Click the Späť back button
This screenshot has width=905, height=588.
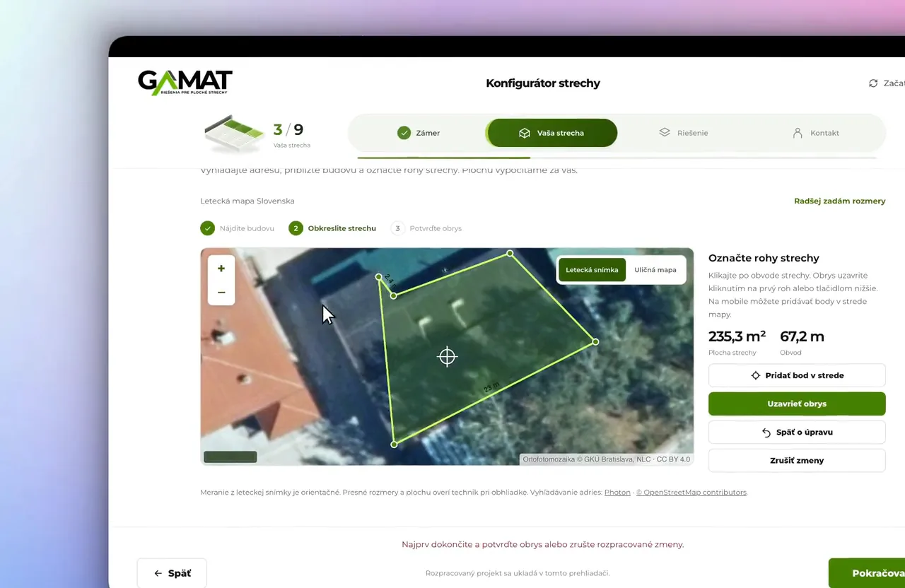coord(172,573)
